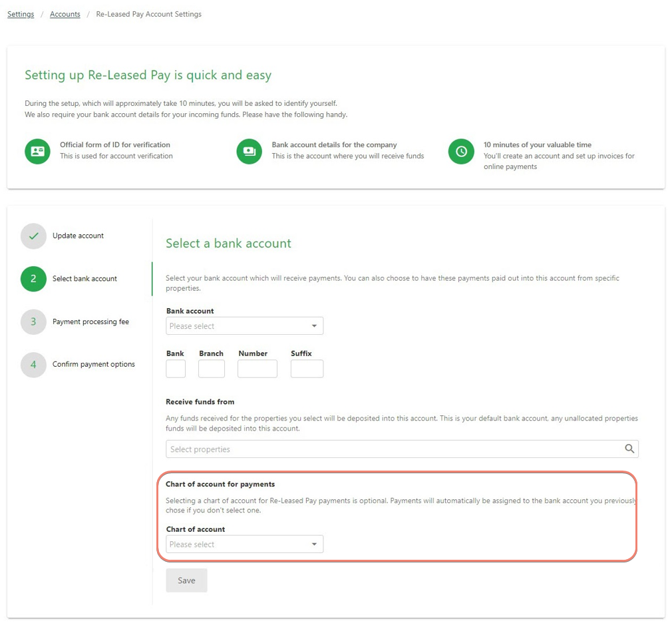The height and width of the screenshot is (625, 672).
Task: Focus the Suffix input field
Action: click(307, 369)
